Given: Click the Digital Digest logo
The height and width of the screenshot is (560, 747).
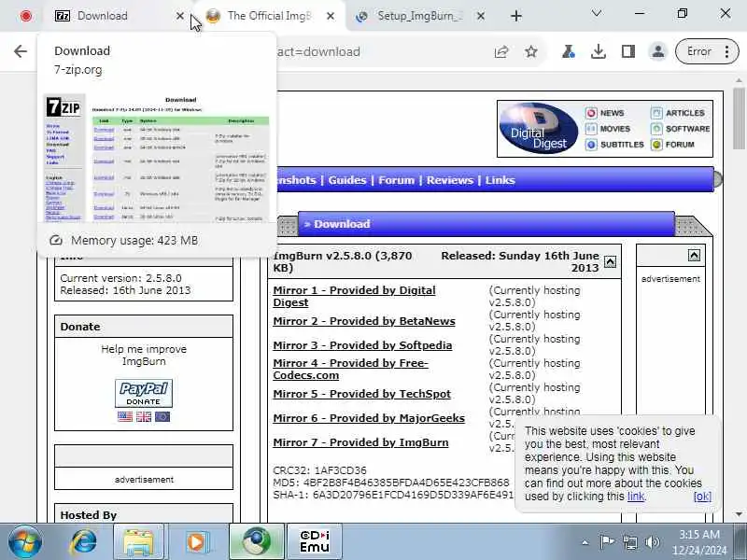Looking at the screenshot, I should click(539, 129).
